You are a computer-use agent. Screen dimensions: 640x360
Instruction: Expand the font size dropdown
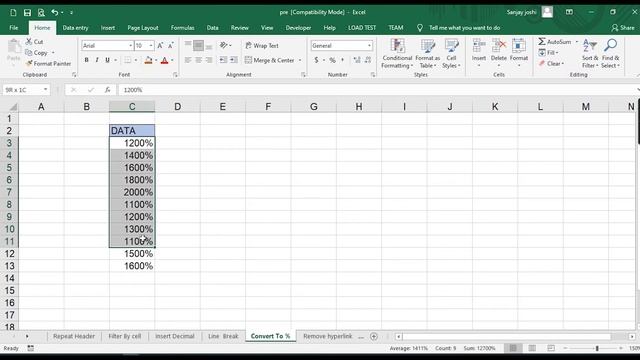click(x=151, y=46)
